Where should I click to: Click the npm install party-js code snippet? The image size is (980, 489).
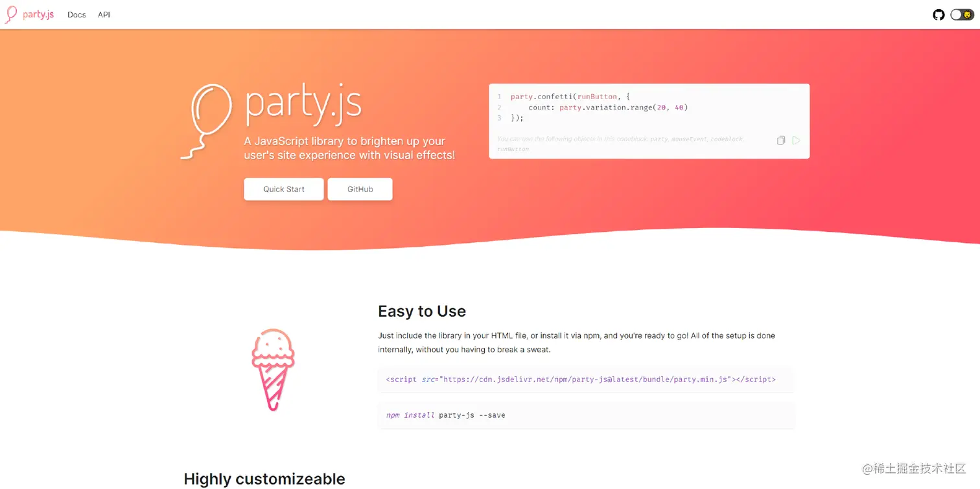[x=586, y=415]
